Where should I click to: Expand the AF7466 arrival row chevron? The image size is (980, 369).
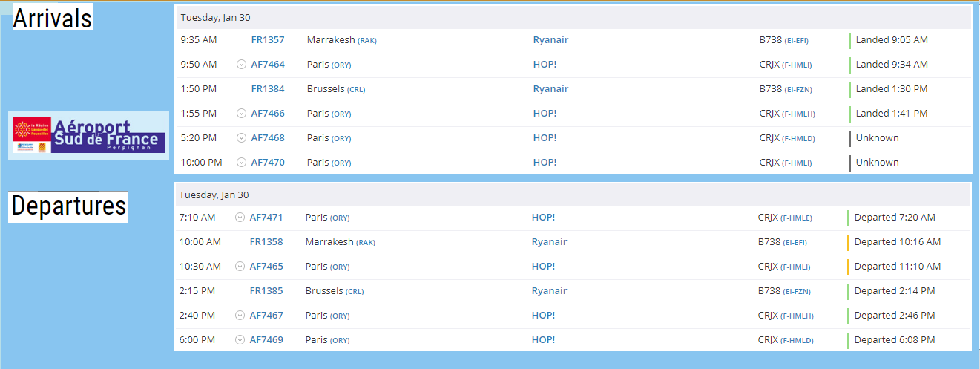pyautogui.click(x=241, y=114)
